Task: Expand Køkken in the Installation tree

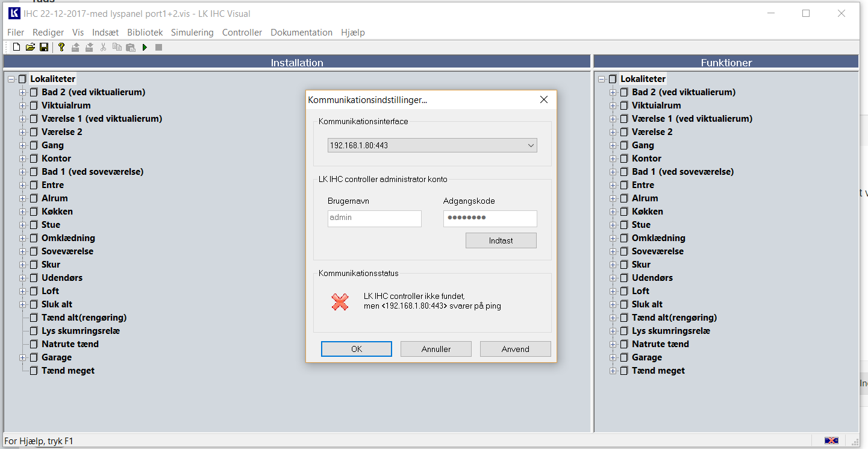Action: pyautogui.click(x=23, y=212)
